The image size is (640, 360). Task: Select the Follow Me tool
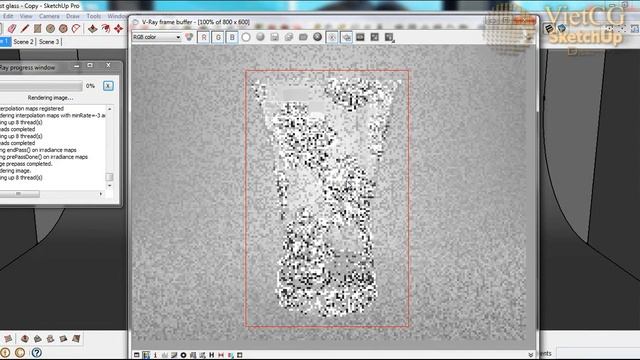point(106,29)
